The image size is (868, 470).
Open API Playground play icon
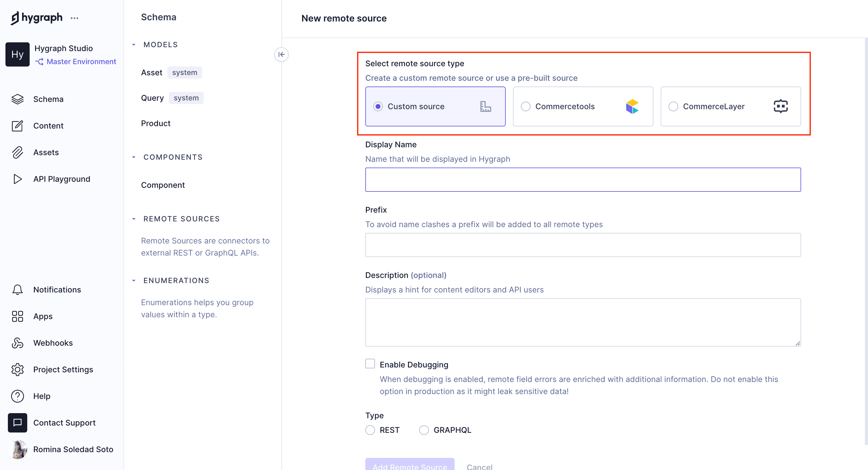point(18,179)
